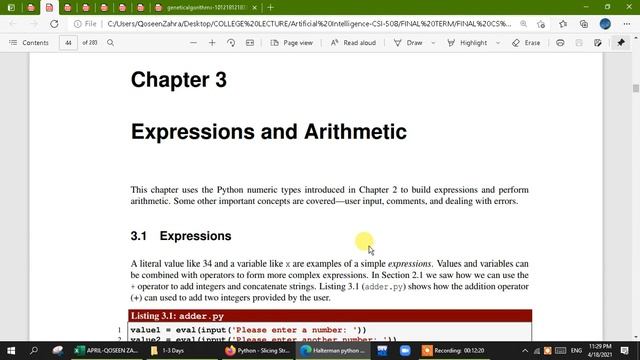
Task: Open the browser profile avatar
Action: (605, 24)
